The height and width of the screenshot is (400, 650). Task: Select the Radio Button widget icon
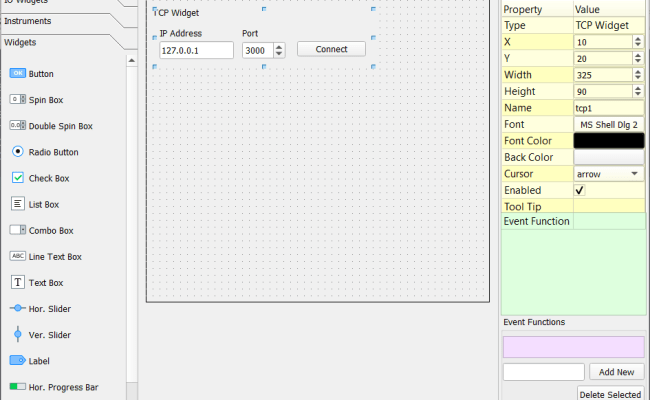(x=17, y=152)
